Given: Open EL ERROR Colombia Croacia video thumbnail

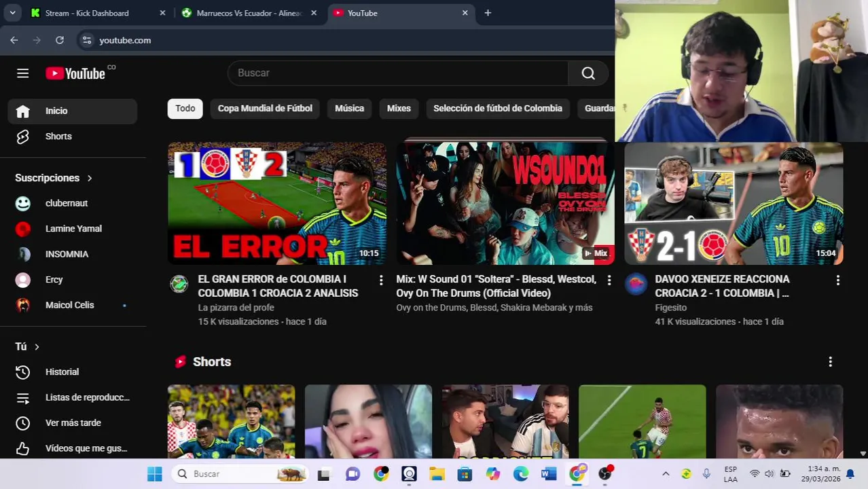Looking at the screenshot, I should click(x=277, y=203).
